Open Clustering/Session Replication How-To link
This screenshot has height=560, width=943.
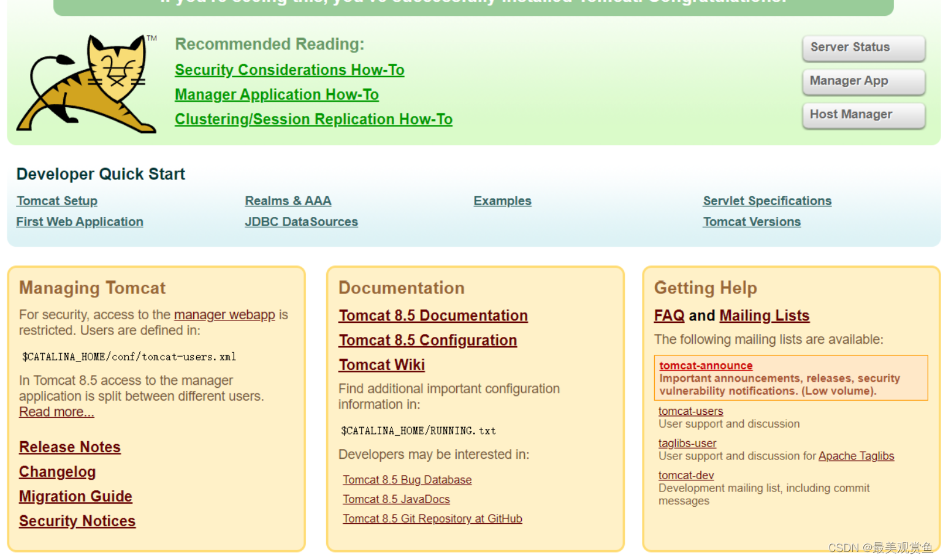[313, 119]
